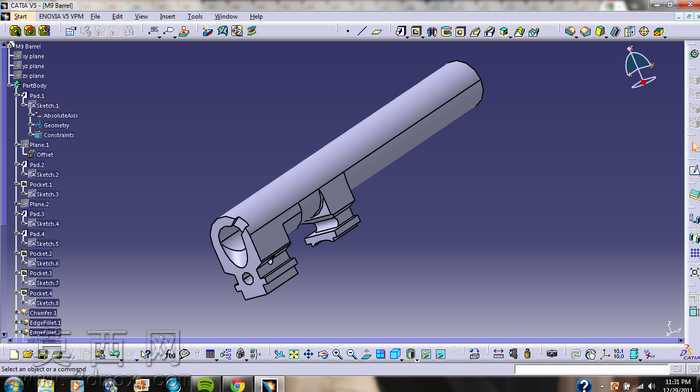The image size is (700, 392).
Task: Click the 3D compass in viewport
Action: click(640, 67)
